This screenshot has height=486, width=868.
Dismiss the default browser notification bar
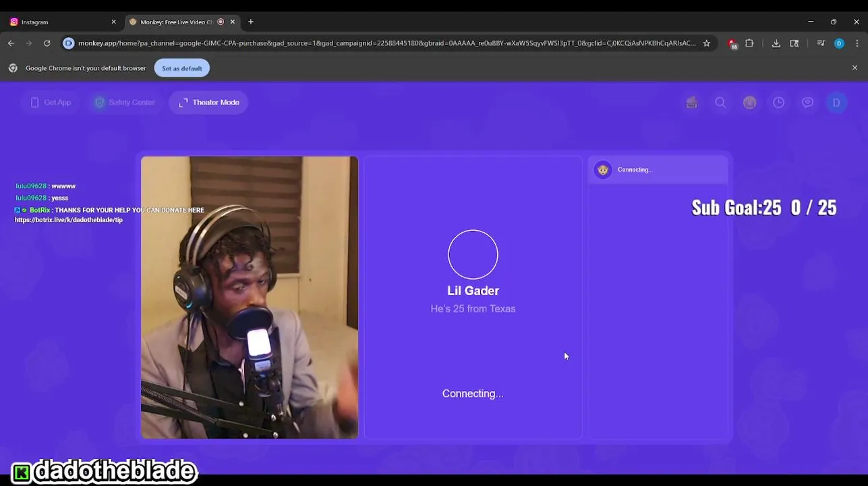pos(855,68)
